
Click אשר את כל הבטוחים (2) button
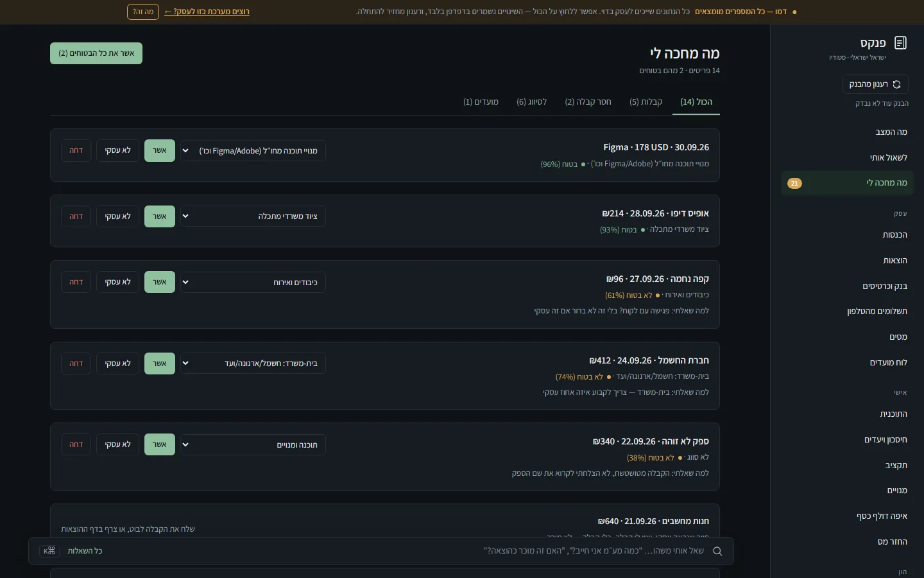pos(96,53)
